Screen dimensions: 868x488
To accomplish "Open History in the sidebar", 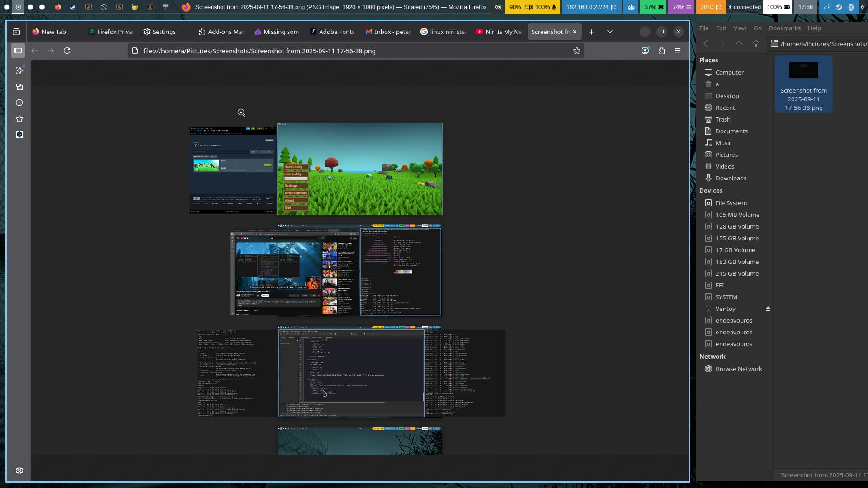I will [19, 103].
